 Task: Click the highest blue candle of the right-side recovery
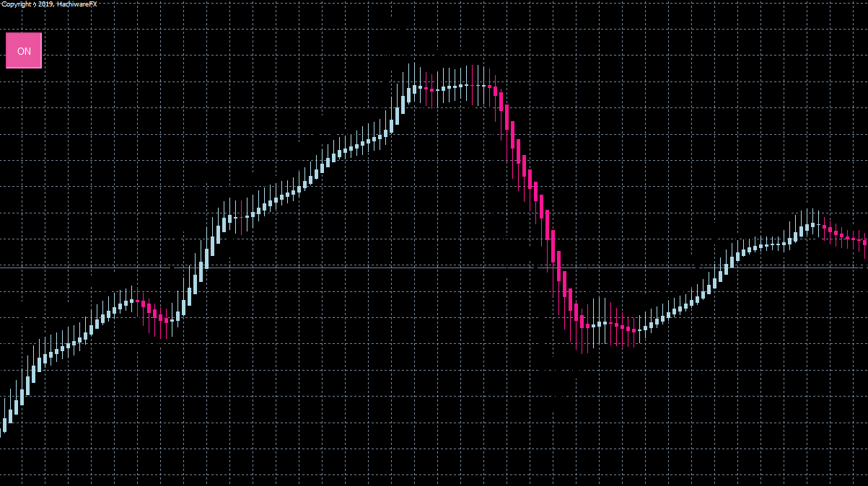click(814, 224)
